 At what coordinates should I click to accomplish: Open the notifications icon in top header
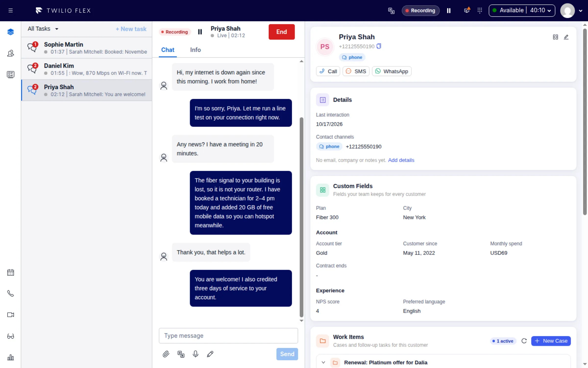[x=467, y=10]
